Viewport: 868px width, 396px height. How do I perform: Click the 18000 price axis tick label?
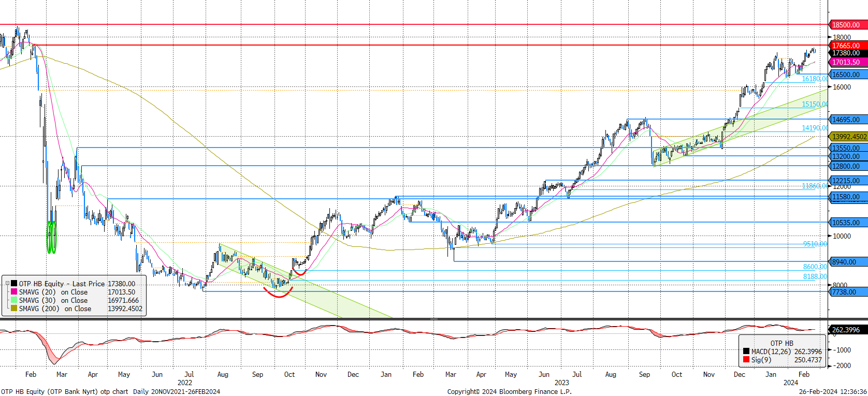[x=842, y=37]
